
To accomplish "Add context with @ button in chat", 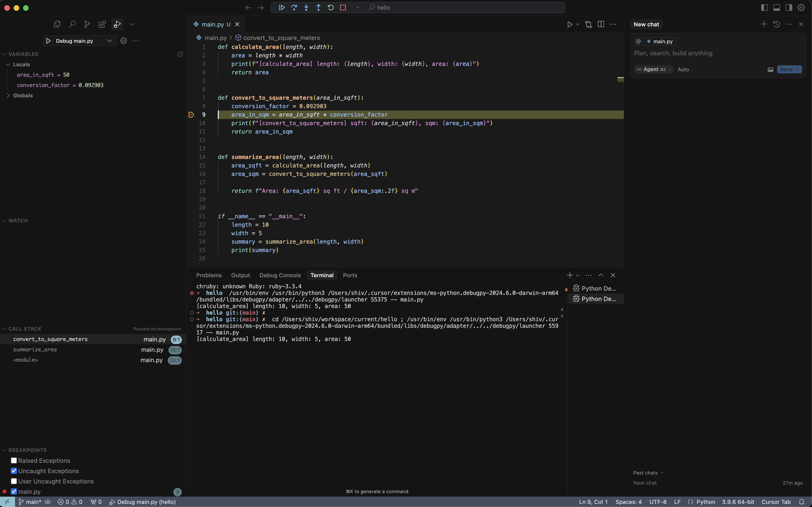I will pos(638,41).
